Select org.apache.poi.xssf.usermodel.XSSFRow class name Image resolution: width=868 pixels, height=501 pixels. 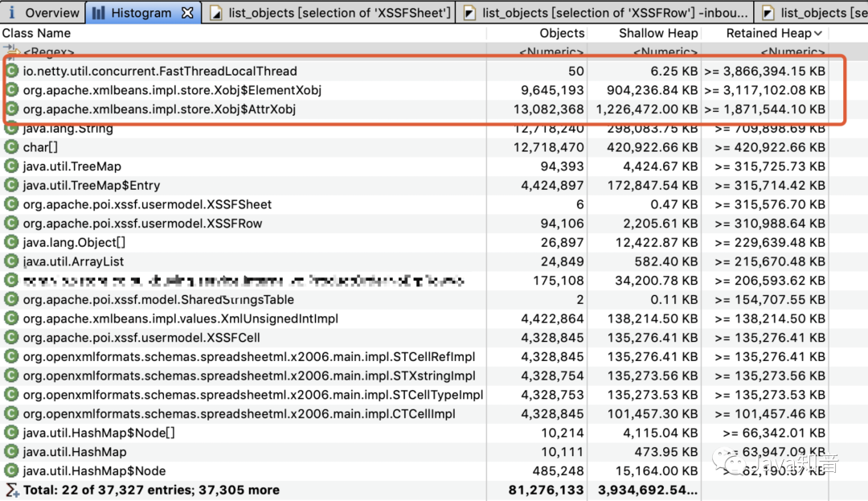click(x=143, y=224)
